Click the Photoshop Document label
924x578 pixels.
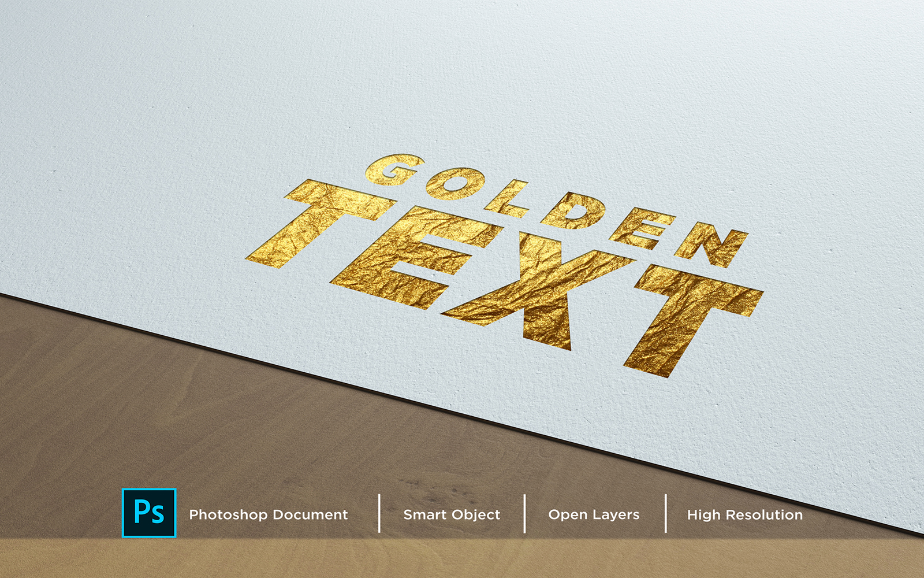coord(269,514)
